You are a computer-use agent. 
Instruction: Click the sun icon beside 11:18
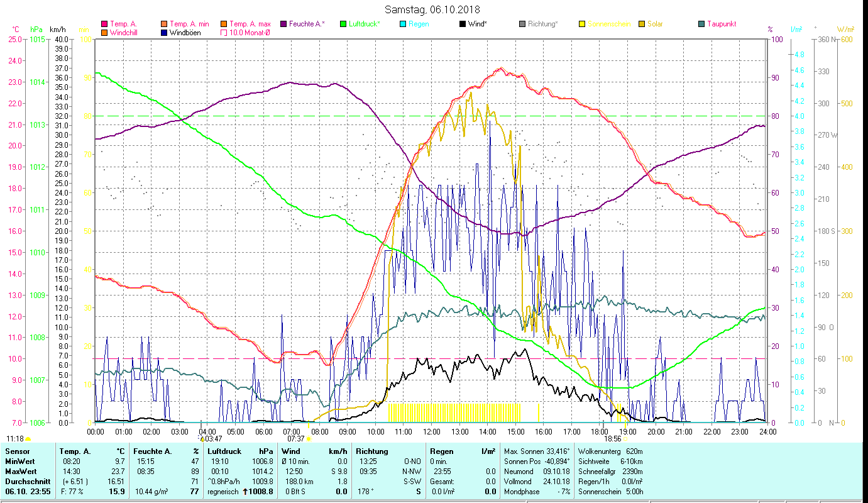pyautogui.click(x=28, y=439)
